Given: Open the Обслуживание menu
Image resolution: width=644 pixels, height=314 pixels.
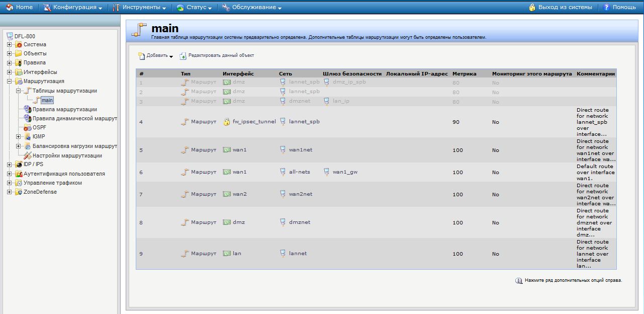Looking at the screenshot, I should click(252, 8).
